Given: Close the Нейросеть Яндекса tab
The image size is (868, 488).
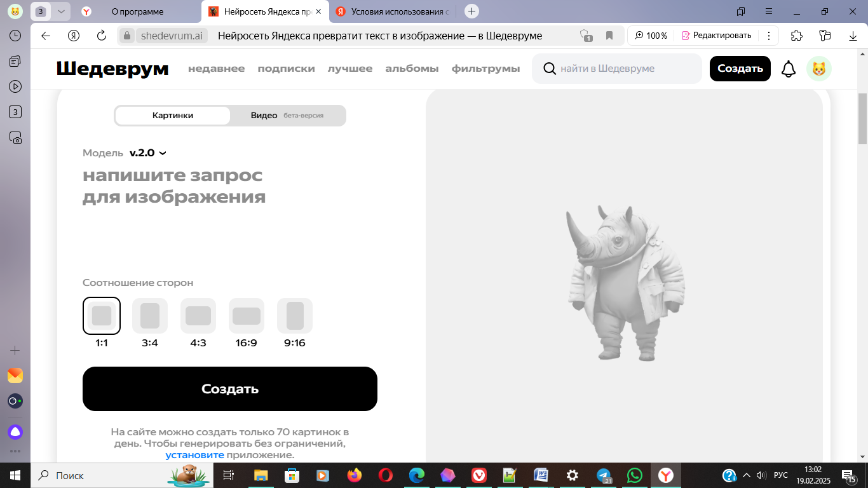Looking at the screenshot, I should [318, 11].
